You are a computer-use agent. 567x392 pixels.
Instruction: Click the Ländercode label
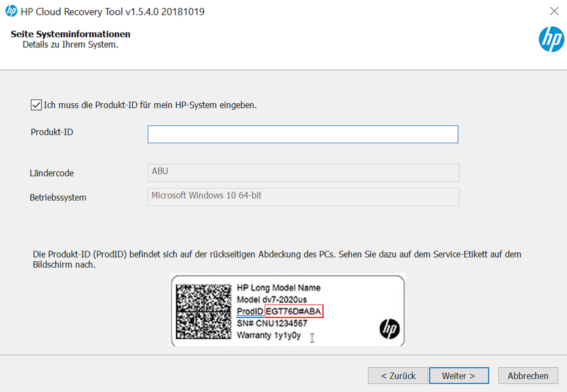point(52,173)
